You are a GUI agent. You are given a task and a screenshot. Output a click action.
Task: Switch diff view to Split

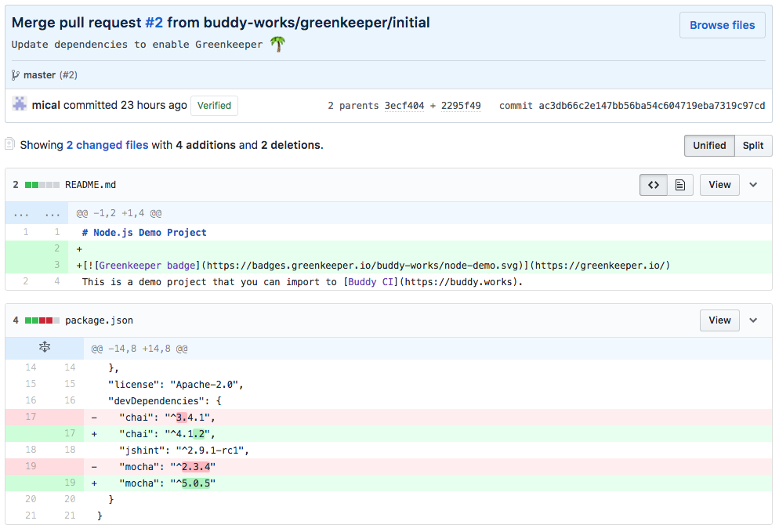[x=753, y=146]
